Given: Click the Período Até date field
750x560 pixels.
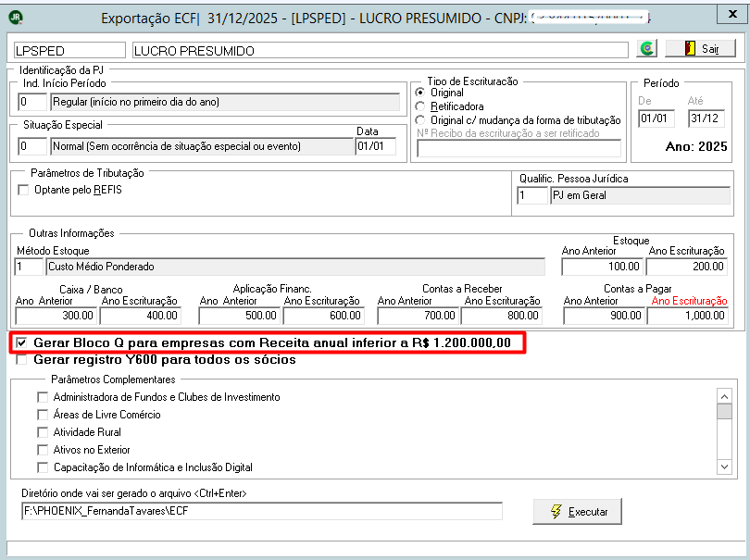Looking at the screenshot, I should click(x=706, y=118).
